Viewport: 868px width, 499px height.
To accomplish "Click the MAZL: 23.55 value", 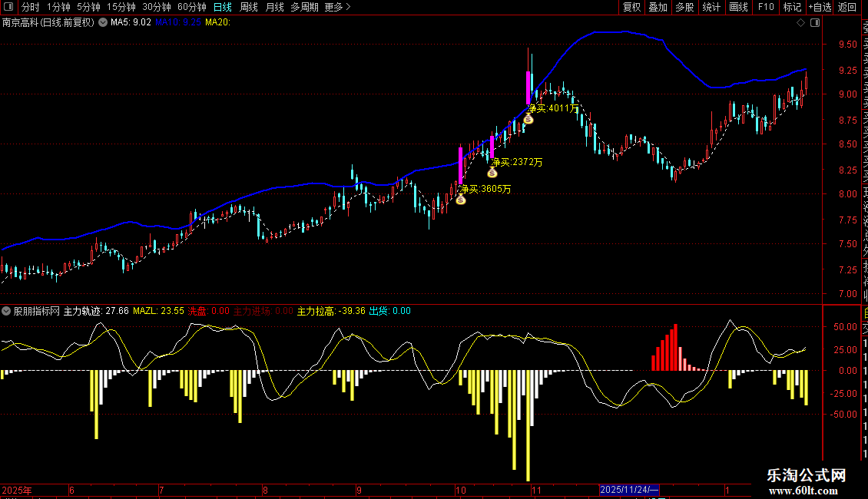I will tap(158, 311).
